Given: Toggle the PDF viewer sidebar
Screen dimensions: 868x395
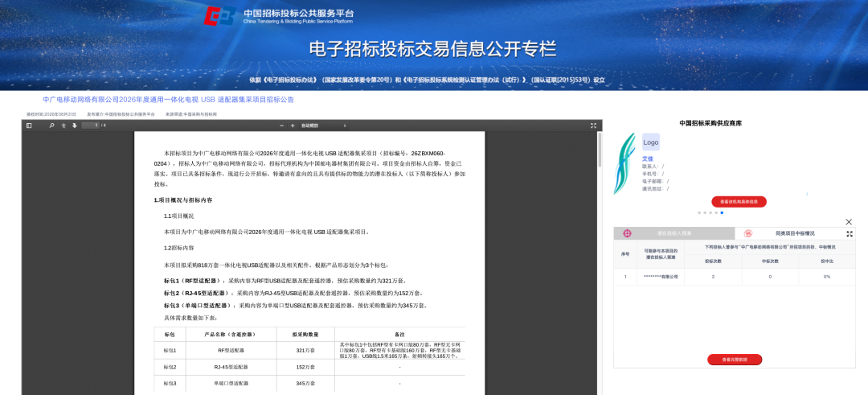Looking at the screenshot, I should coord(29,125).
